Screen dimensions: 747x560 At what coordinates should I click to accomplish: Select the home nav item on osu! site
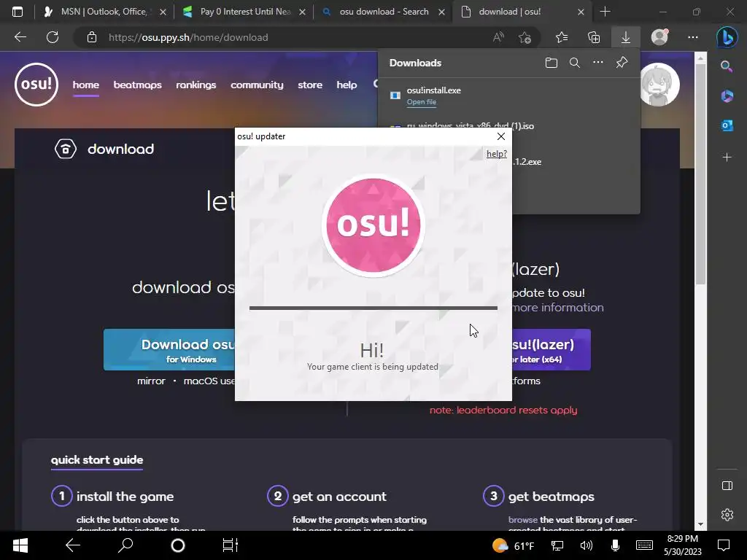tap(86, 85)
